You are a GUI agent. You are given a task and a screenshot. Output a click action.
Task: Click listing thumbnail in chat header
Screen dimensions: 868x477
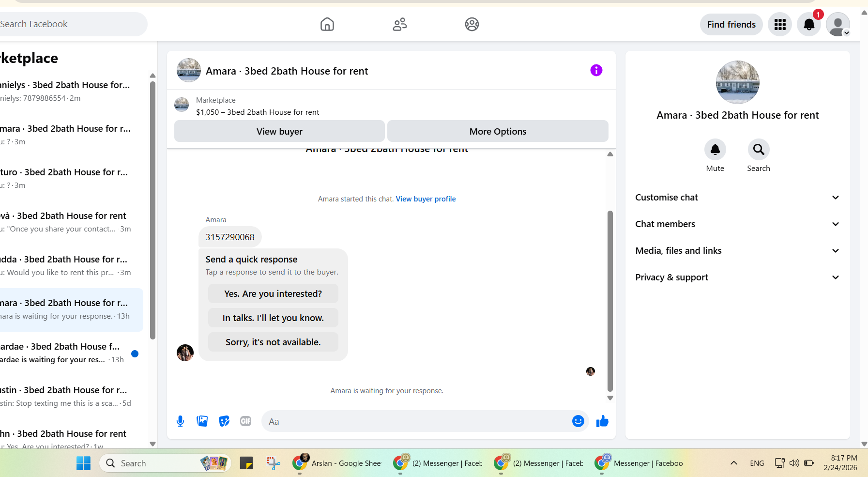[189, 70]
